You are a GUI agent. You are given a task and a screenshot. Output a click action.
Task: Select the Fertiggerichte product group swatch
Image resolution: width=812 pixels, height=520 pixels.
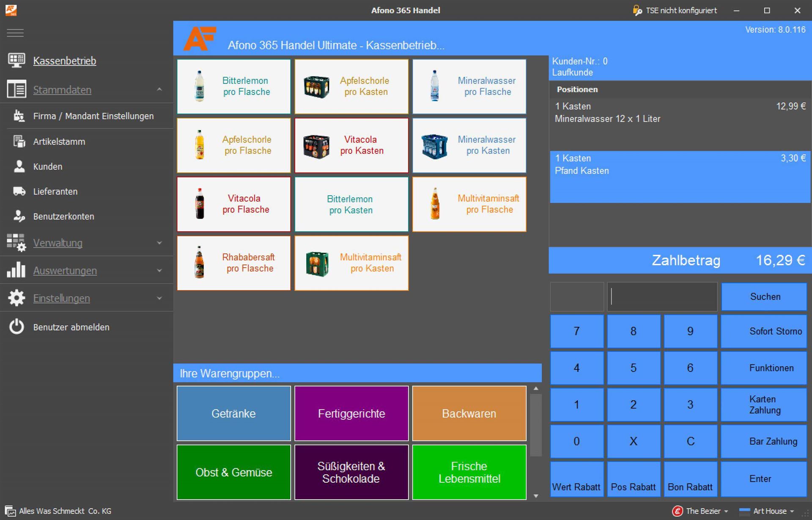coord(351,413)
